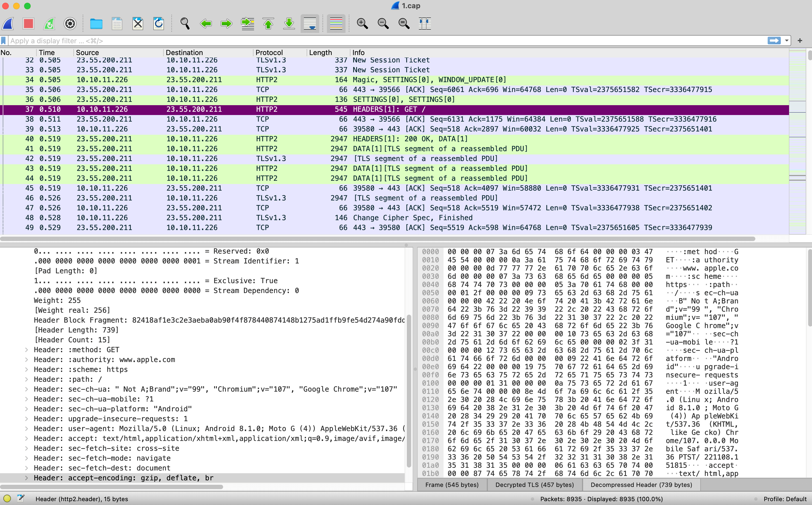Switch to Decrypted TLS (457 bytes) tab
812x505 pixels.
tap(535, 485)
